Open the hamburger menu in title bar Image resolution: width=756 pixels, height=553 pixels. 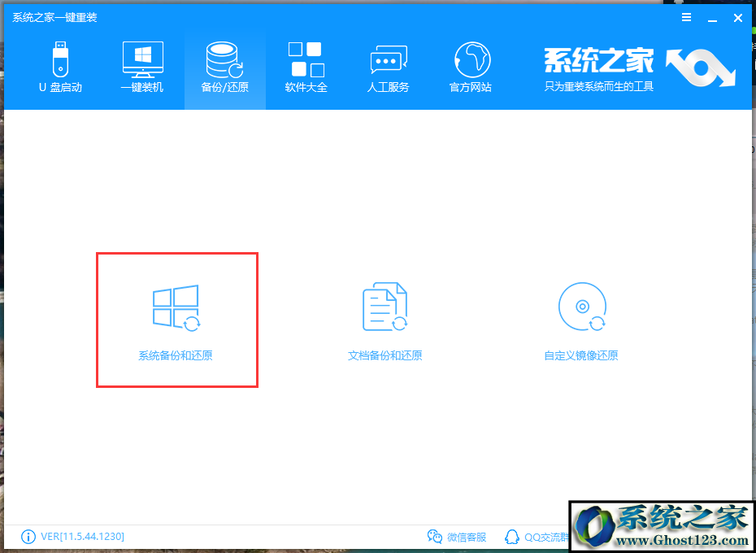click(687, 18)
